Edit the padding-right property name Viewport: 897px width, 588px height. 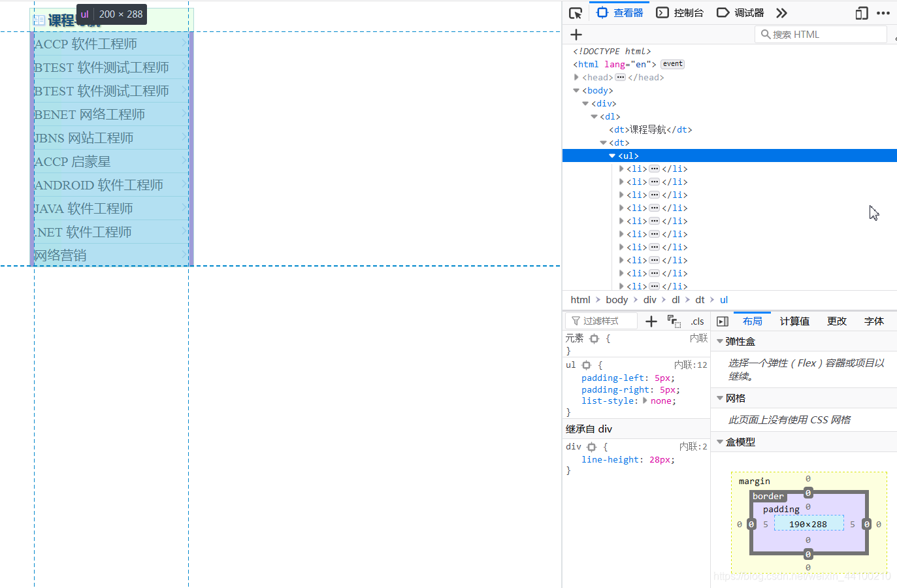pyautogui.click(x=617, y=390)
